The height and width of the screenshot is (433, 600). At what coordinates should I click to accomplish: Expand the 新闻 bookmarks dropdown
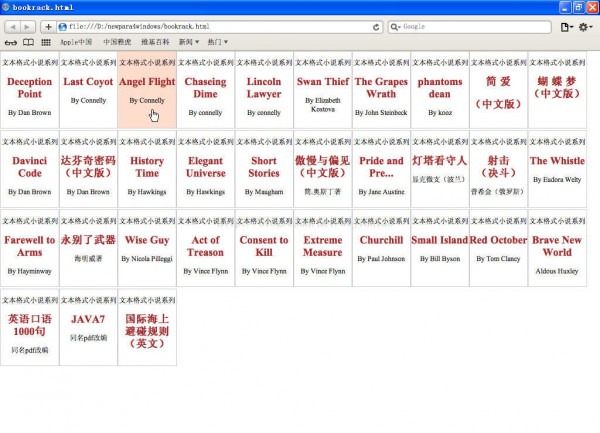pyautogui.click(x=189, y=42)
